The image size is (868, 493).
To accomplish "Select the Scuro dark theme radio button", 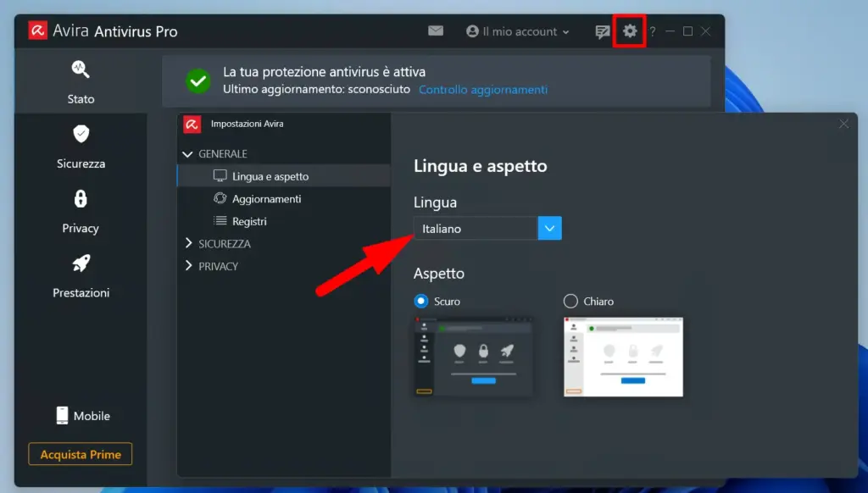I will pyautogui.click(x=420, y=301).
